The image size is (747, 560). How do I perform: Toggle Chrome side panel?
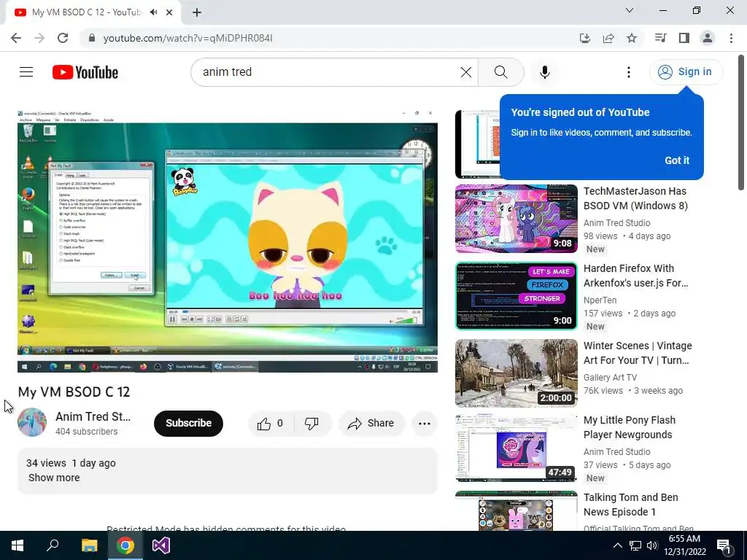click(684, 38)
